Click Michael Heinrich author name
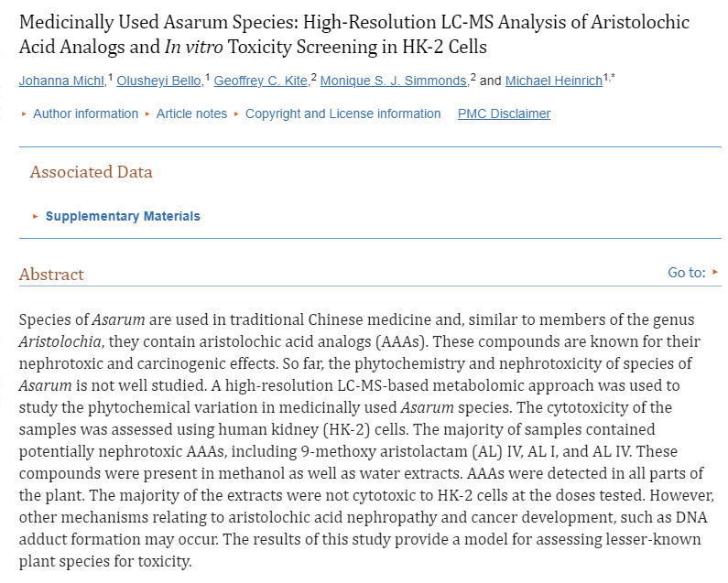 [x=553, y=81]
